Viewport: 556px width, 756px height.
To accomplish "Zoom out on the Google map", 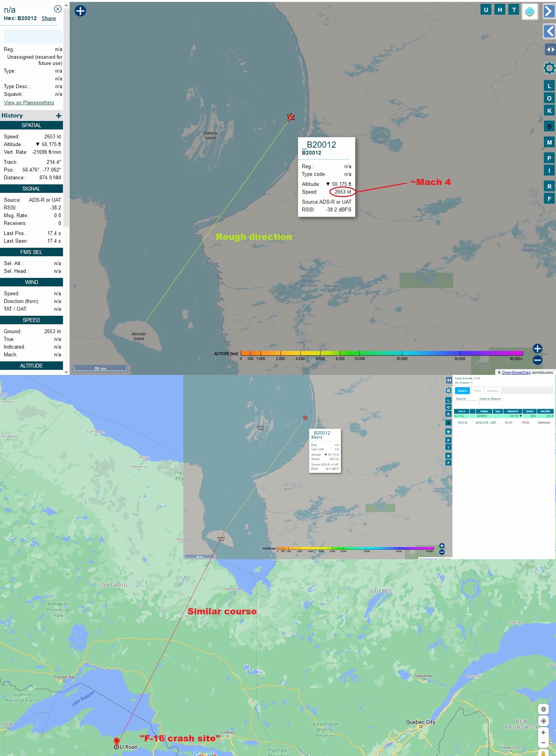I will pyautogui.click(x=544, y=743).
